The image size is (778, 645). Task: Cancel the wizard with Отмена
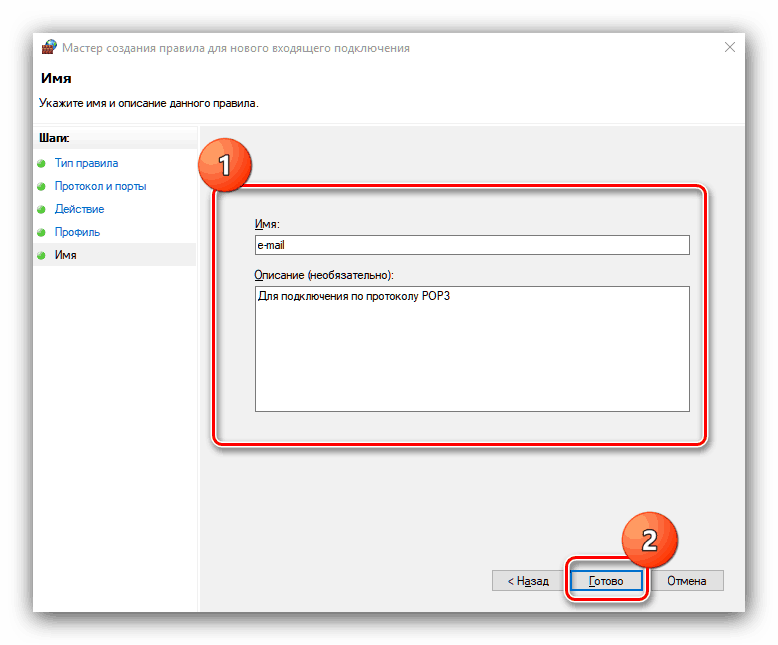(x=687, y=580)
